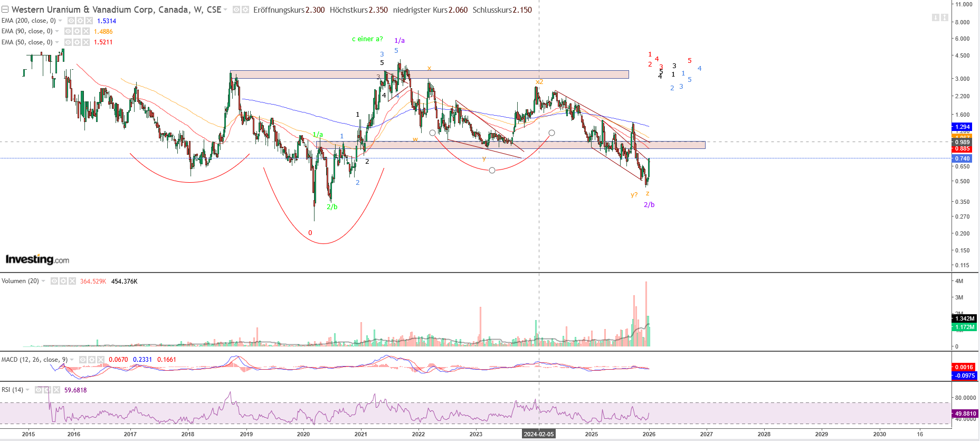980x441 pixels.
Task: Click the maximize pane double-arrow icon
Action: pyautogui.click(x=945, y=17)
